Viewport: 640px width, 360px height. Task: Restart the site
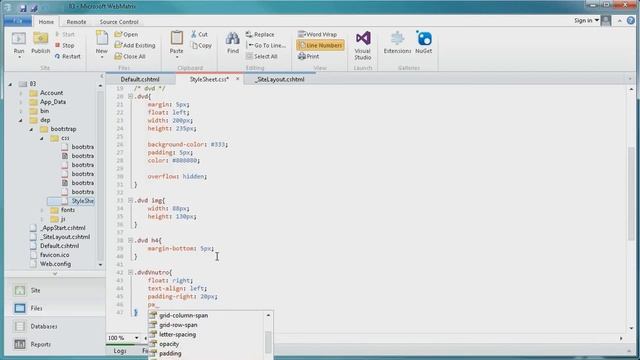coord(67,56)
